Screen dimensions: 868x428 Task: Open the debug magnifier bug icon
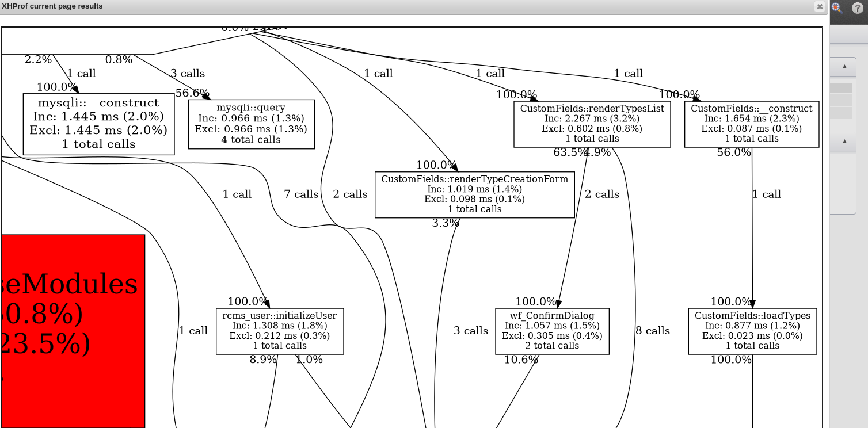click(837, 8)
